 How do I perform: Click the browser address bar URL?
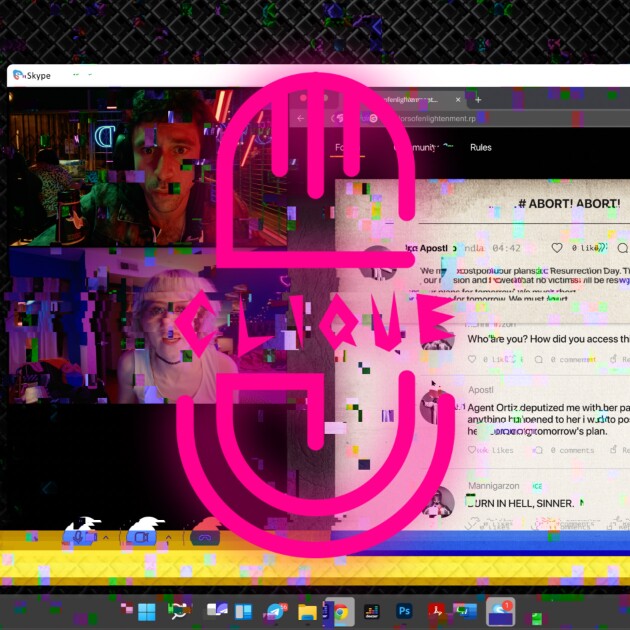click(434, 119)
